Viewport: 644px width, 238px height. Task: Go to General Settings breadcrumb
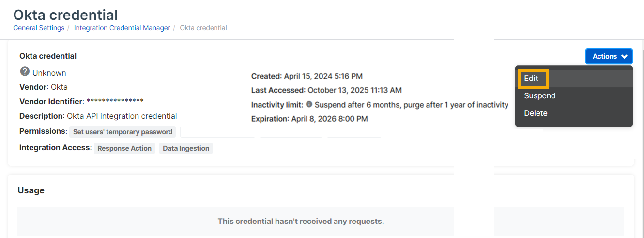point(39,28)
